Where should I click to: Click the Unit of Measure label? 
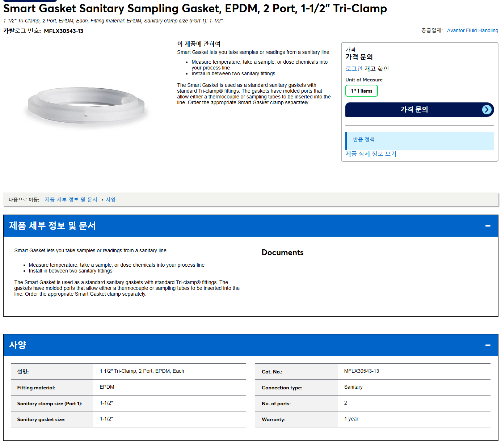point(364,80)
